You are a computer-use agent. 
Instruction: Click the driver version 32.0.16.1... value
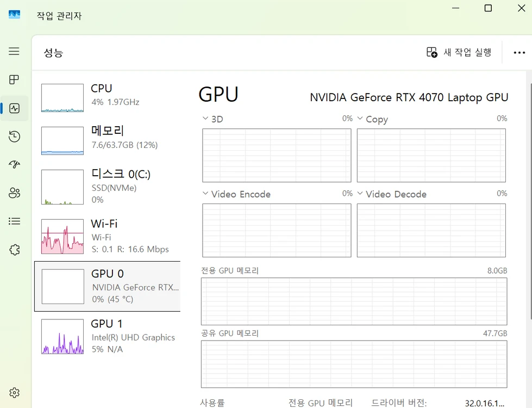(485, 403)
